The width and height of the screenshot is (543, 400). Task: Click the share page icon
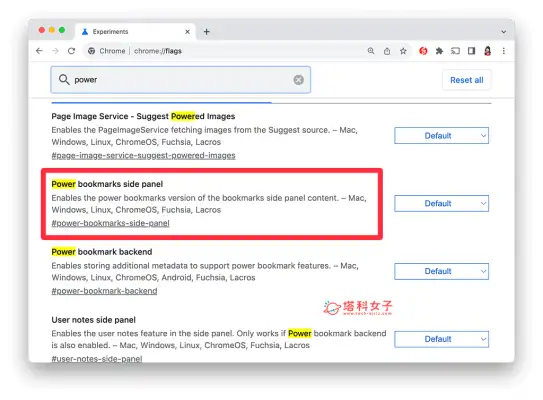pyautogui.click(x=387, y=51)
